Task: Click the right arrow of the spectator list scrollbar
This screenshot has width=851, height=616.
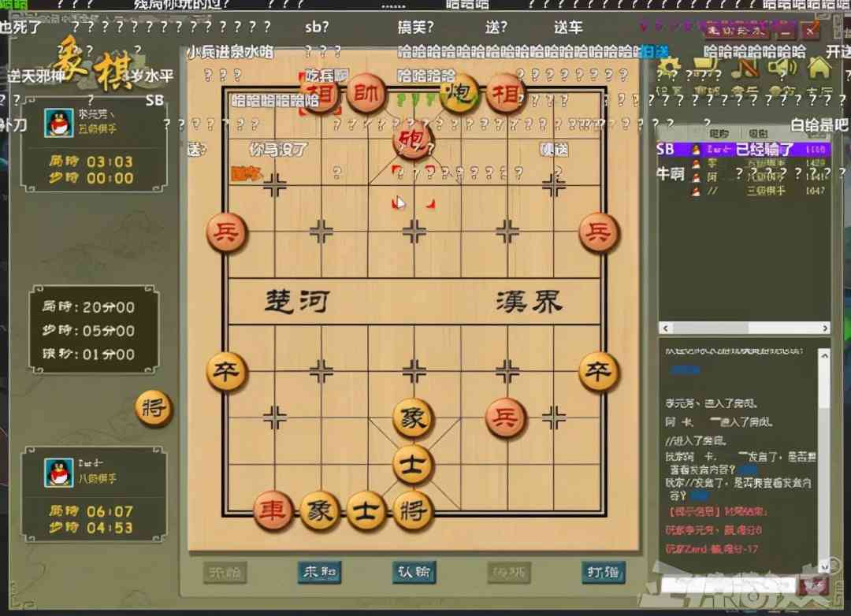Action: pos(823,328)
